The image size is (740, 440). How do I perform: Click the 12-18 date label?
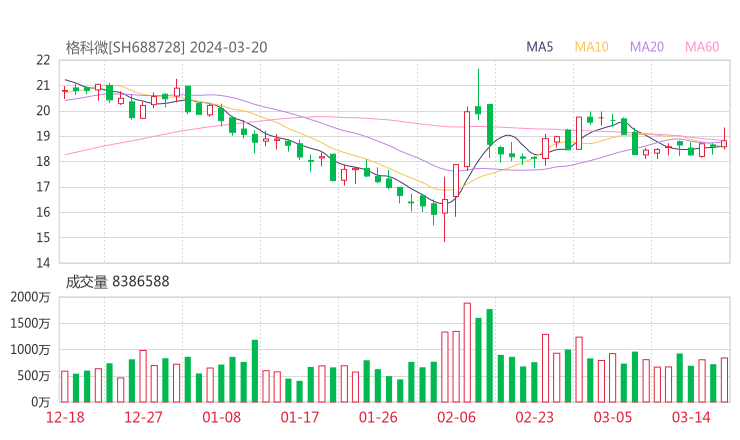click(65, 417)
